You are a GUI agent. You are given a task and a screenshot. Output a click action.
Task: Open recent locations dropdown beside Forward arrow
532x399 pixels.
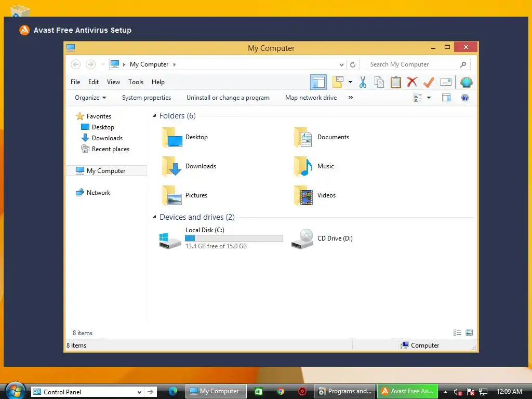click(x=103, y=64)
